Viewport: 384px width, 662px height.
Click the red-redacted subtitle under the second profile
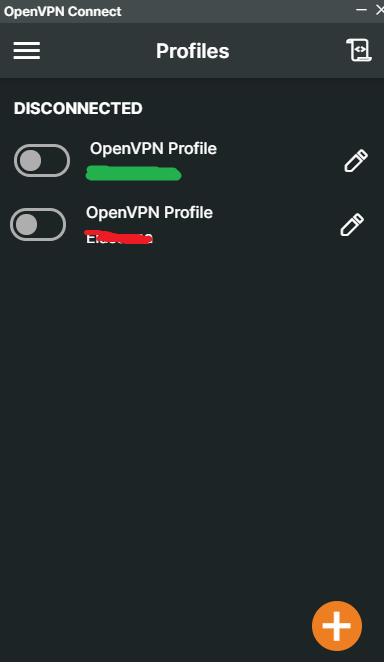tap(119, 237)
